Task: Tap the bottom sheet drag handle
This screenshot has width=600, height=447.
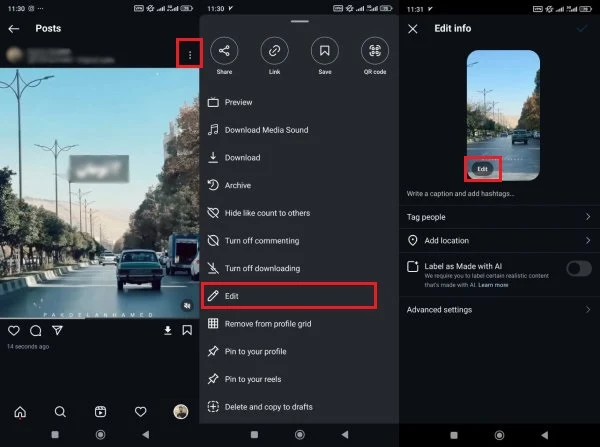Action: click(x=300, y=21)
